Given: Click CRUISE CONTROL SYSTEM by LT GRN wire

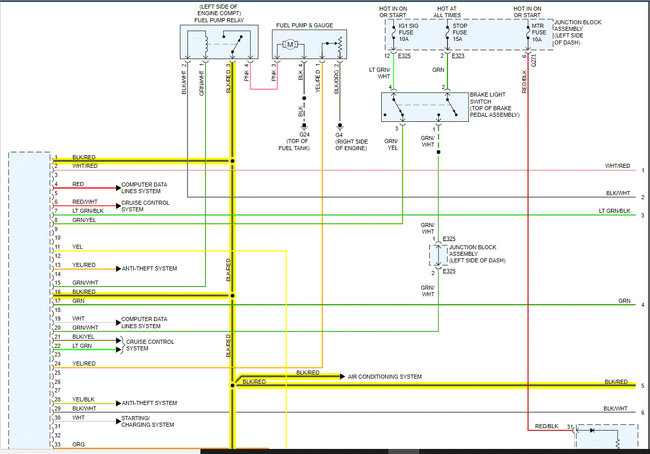Looking at the screenshot, I should 150,345.
